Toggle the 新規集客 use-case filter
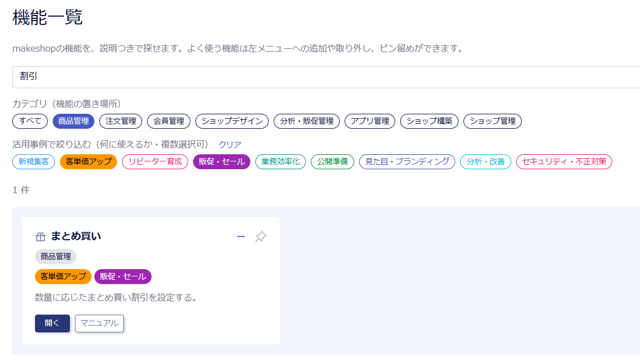The image size is (640, 364). (x=33, y=161)
